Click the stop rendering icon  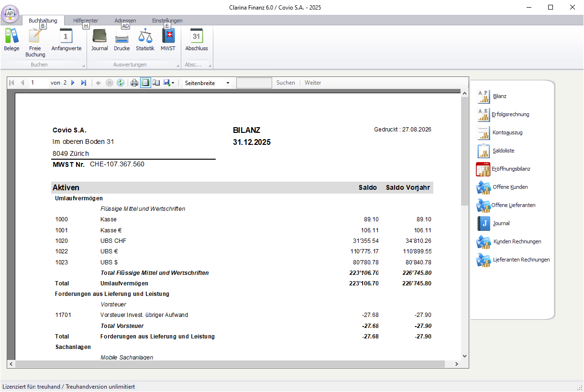point(110,83)
